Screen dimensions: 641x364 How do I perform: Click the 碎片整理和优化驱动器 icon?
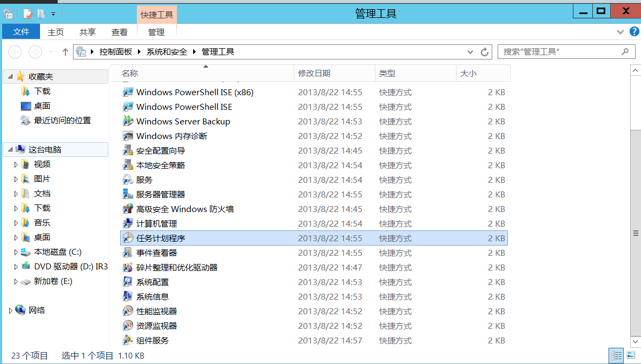(x=128, y=268)
